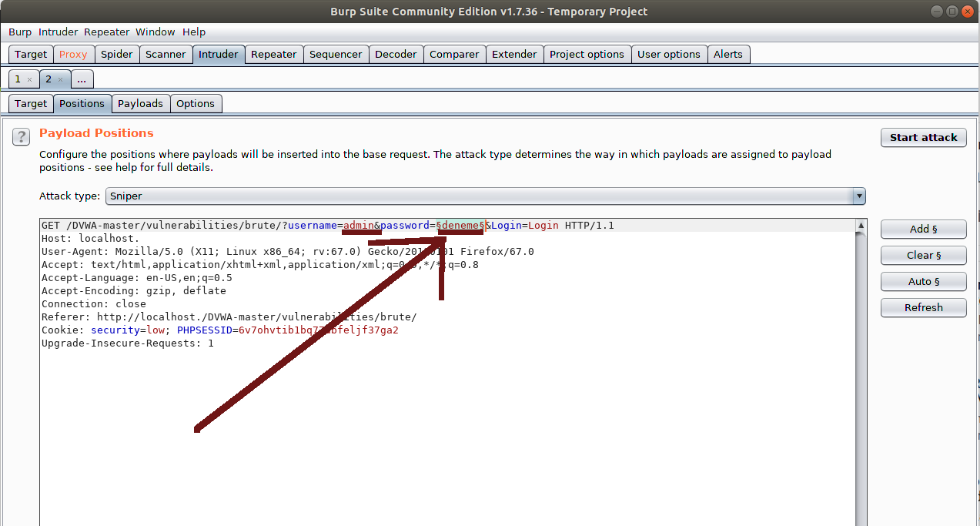Open the Help menu
The height and width of the screenshot is (526, 980).
click(194, 32)
